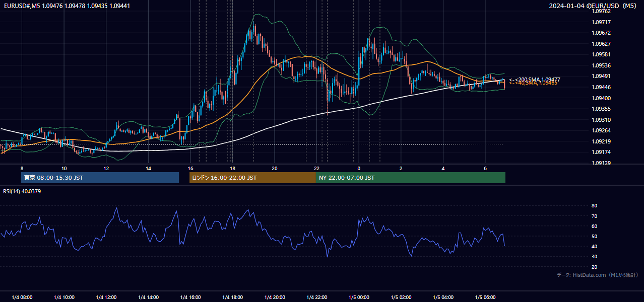The image size is (644, 302).
Task: Click price axis label 1.09446
Action: [602, 87]
